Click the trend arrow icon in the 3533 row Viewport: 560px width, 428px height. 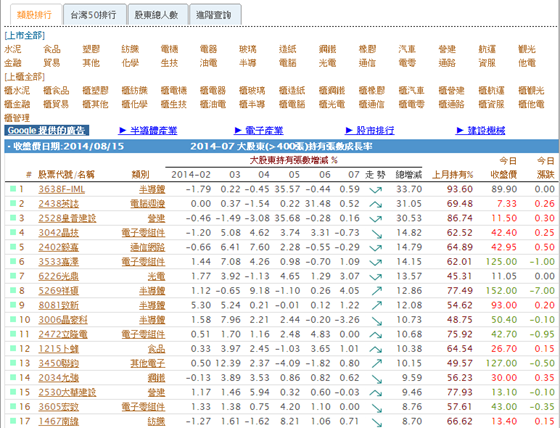[x=376, y=262]
